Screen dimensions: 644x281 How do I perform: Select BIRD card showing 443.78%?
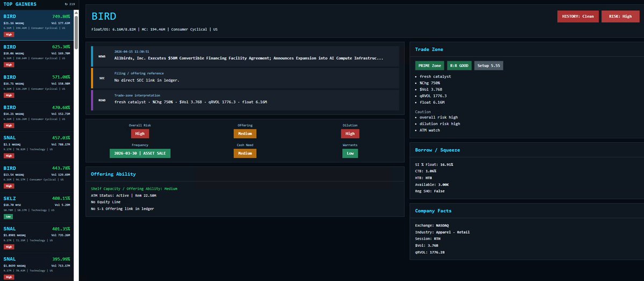[x=37, y=177]
